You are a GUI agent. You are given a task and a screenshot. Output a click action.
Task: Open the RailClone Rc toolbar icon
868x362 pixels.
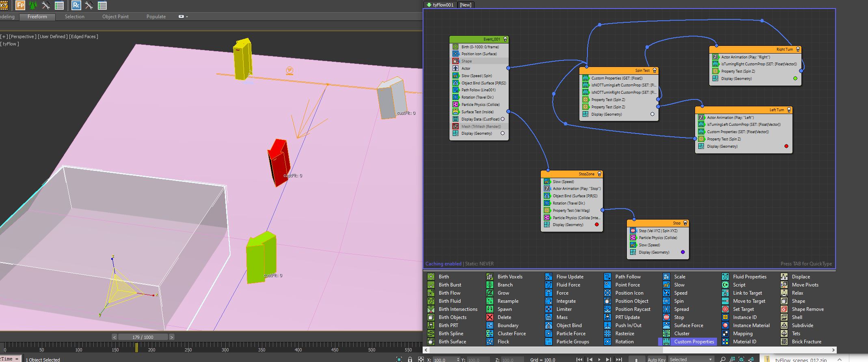[76, 5]
